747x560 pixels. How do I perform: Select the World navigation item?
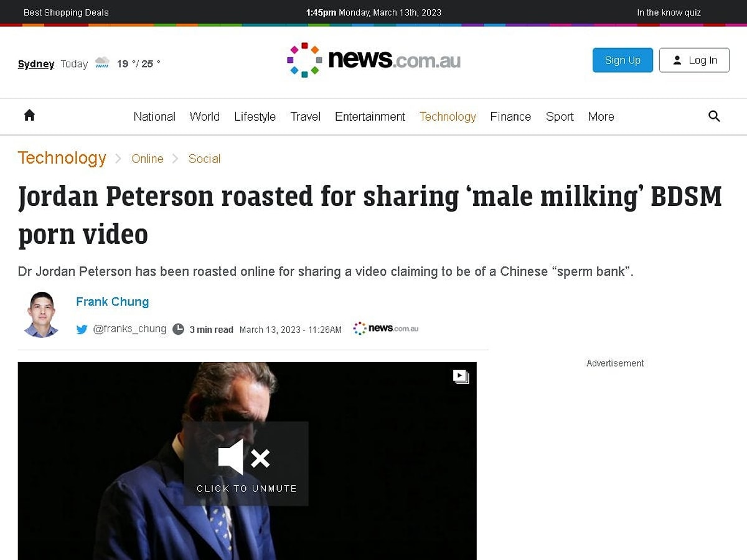click(205, 116)
